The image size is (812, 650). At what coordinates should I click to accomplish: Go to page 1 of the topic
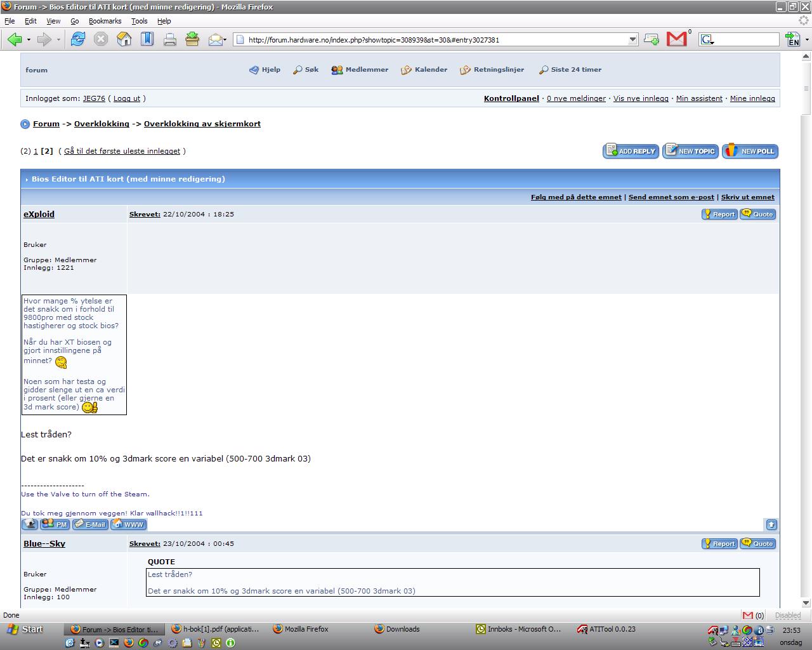36,151
